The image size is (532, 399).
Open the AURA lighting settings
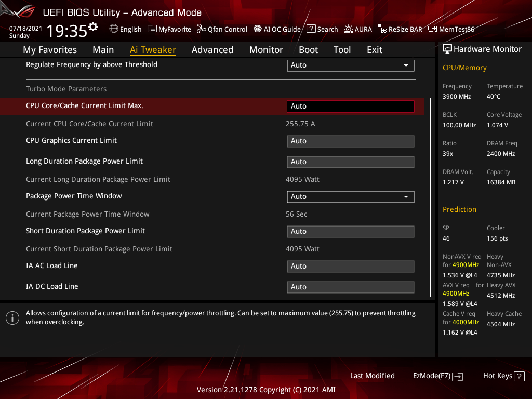pyautogui.click(x=358, y=29)
